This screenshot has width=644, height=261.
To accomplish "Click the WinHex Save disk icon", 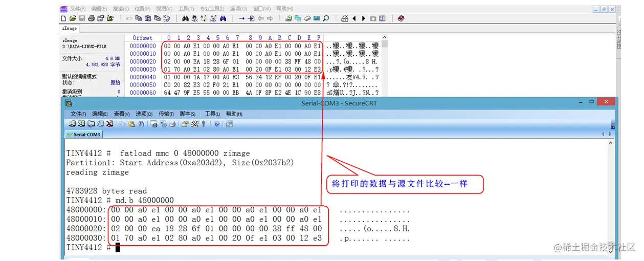I will (82, 18).
